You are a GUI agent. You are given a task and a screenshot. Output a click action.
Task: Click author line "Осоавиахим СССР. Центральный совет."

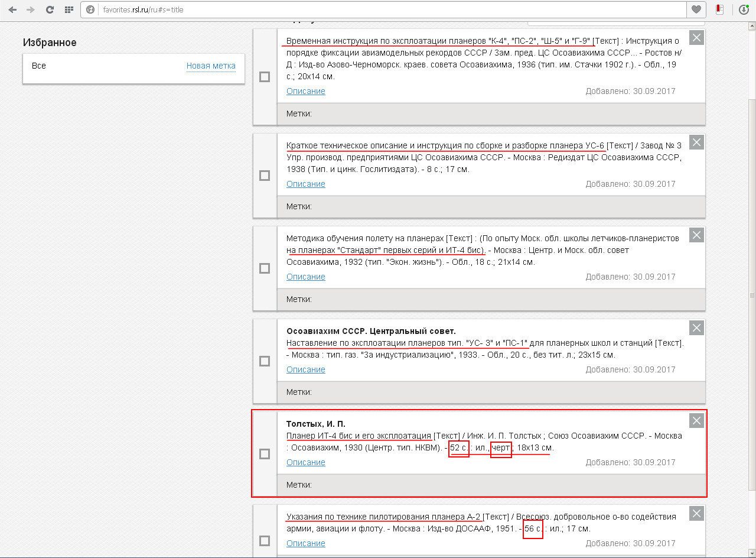click(x=371, y=331)
